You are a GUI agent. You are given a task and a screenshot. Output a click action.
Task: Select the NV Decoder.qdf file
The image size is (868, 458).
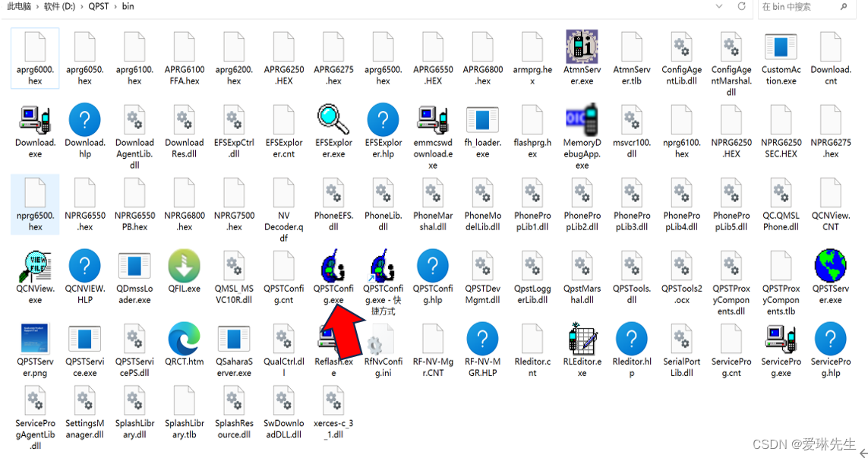tap(284, 193)
